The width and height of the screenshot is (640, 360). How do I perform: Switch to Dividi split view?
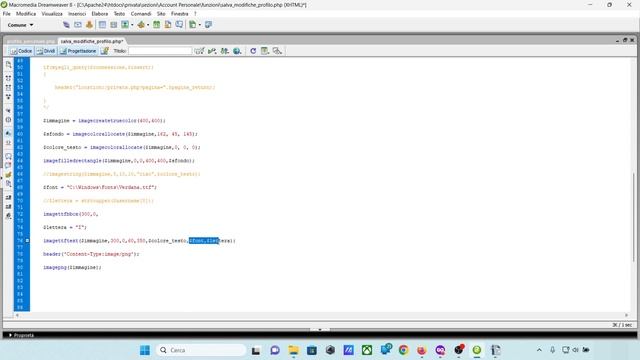[x=45, y=51]
